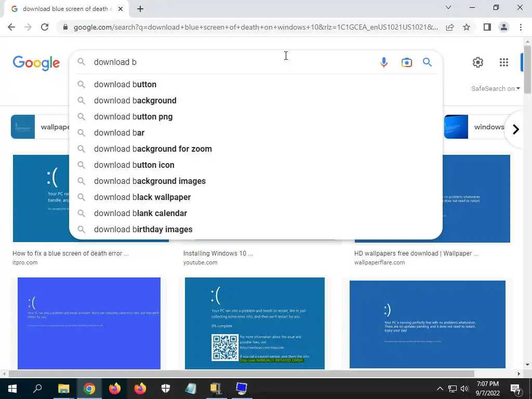Open File Explorer from the taskbar

[63, 389]
